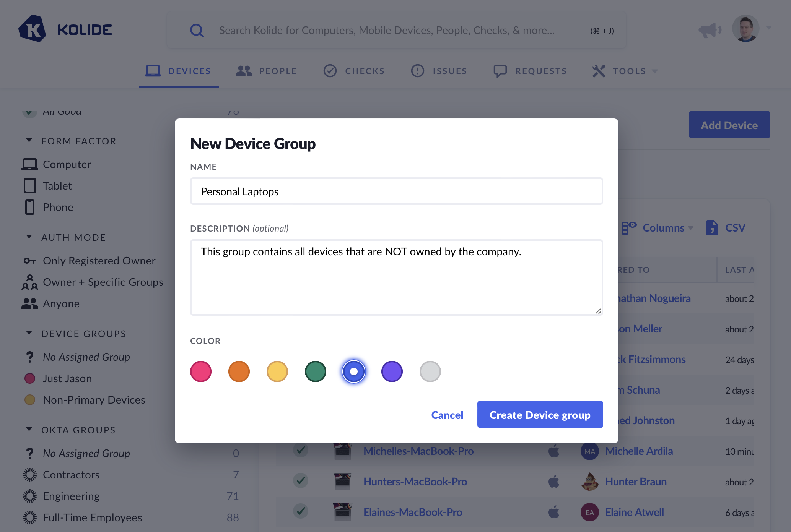Toggle checkmark for Elaines-MacBook-Pro row
This screenshot has height=532, width=791.
[x=301, y=511]
